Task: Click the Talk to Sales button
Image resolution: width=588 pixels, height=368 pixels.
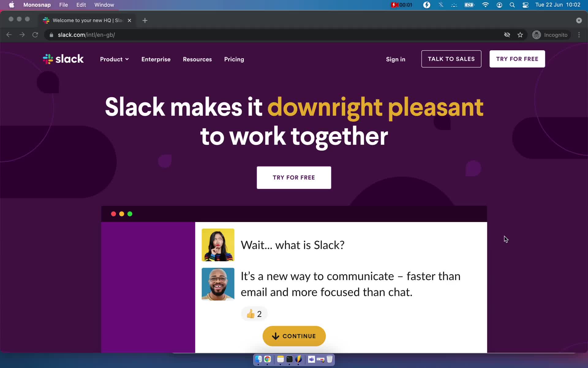Action: tap(451, 59)
